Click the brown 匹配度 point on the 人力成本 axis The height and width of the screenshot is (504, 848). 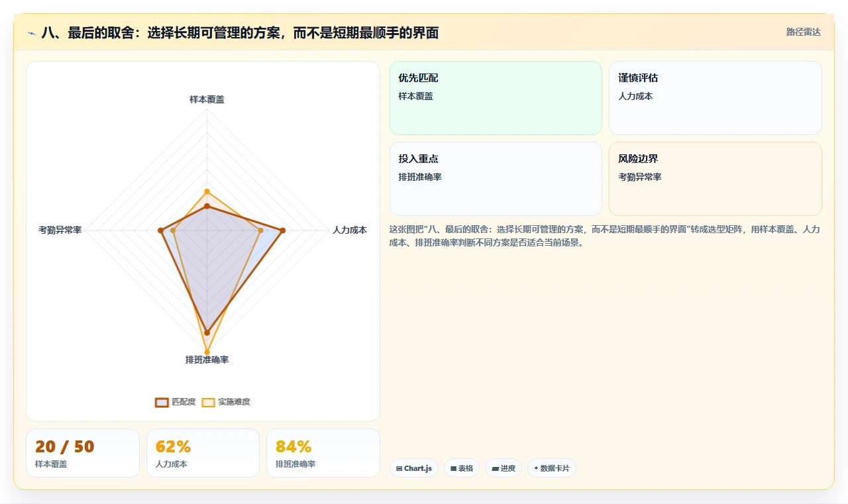pyautogui.click(x=283, y=230)
